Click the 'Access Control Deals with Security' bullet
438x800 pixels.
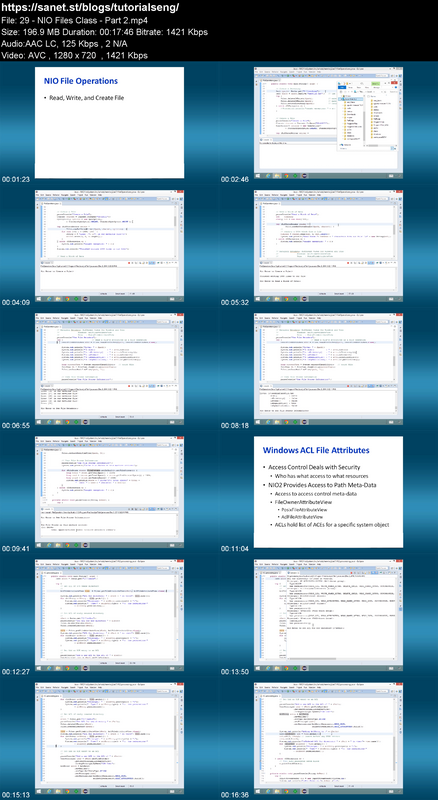pyautogui.click(x=314, y=467)
